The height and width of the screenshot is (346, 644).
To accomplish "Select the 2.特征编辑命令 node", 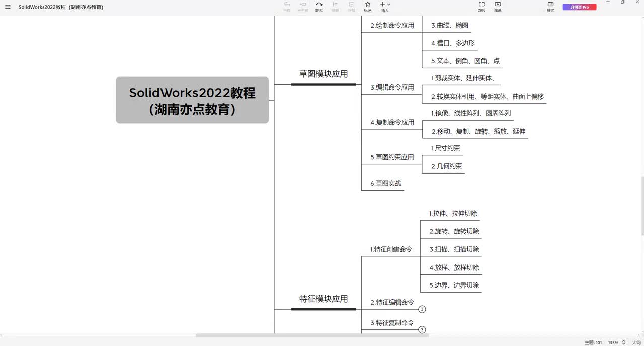I will (x=392, y=302).
